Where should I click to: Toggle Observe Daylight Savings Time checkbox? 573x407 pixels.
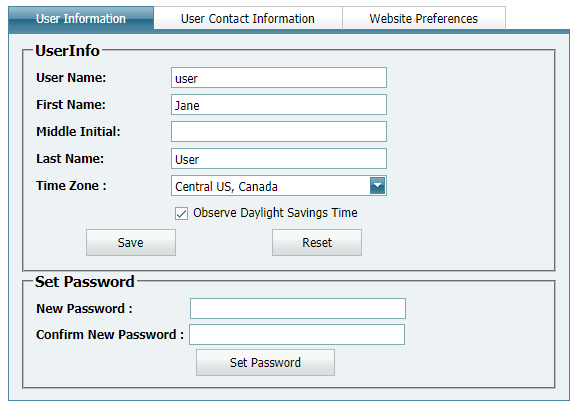(x=181, y=213)
